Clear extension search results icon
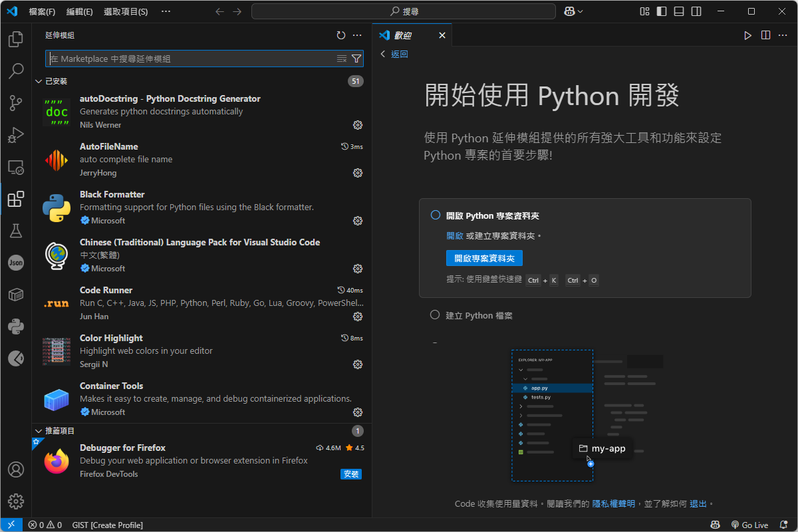Image resolution: width=798 pixels, height=532 pixels. point(342,59)
